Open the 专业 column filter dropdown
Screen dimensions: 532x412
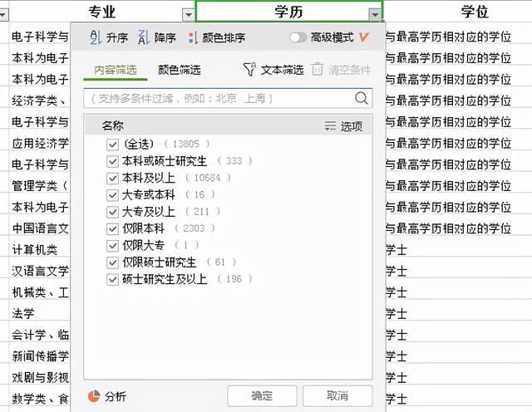point(188,15)
